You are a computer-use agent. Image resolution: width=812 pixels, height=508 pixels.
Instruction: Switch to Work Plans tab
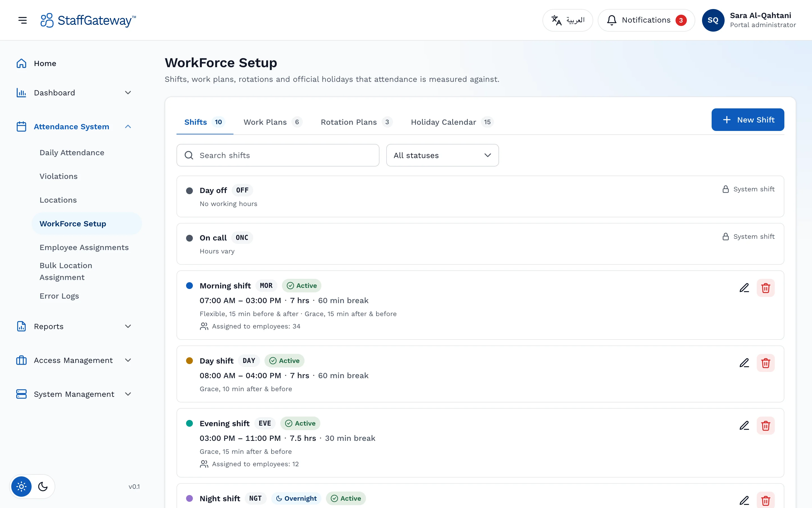273,122
